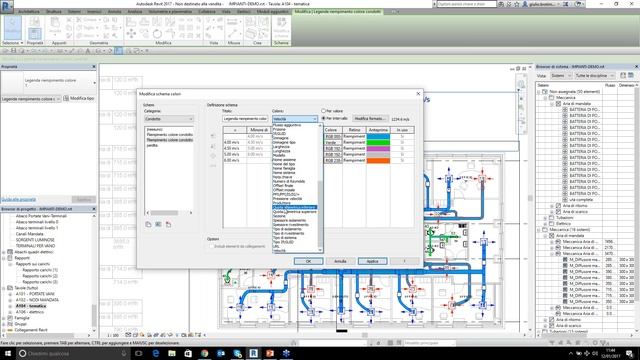Screen dimensions: 640x360
Task: Open the Annota ribbon tab
Action: click(114, 12)
